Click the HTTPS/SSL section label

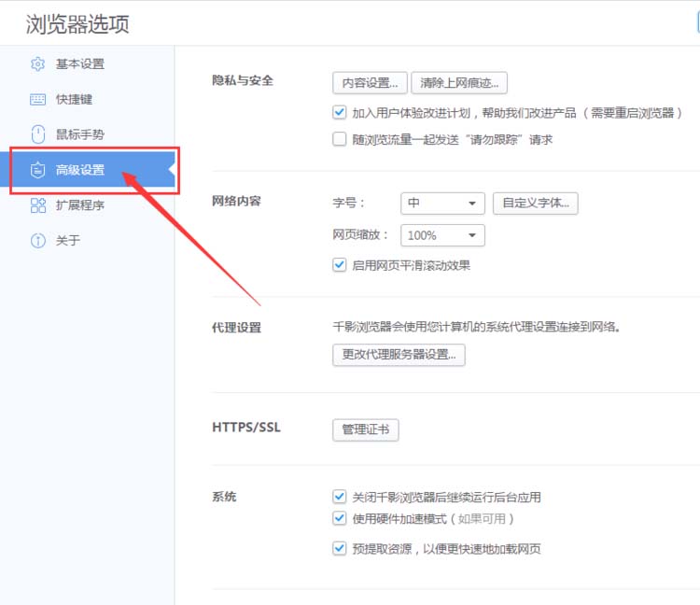(246, 428)
